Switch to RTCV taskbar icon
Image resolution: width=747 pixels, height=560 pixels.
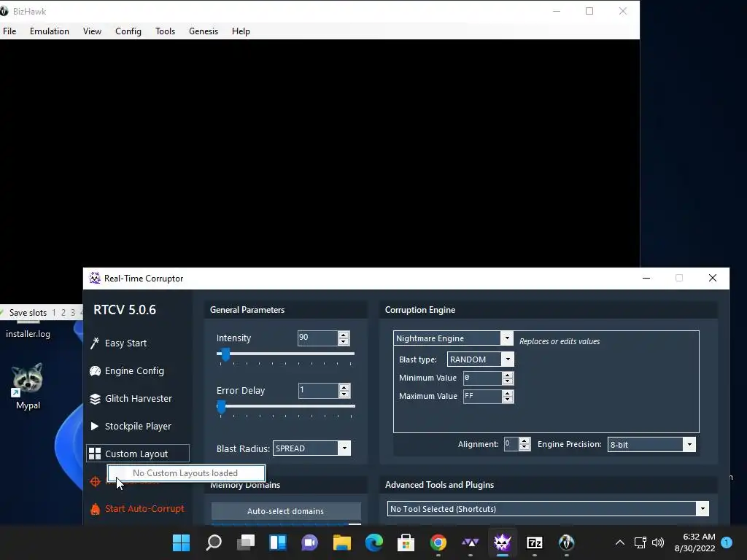[502, 542]
